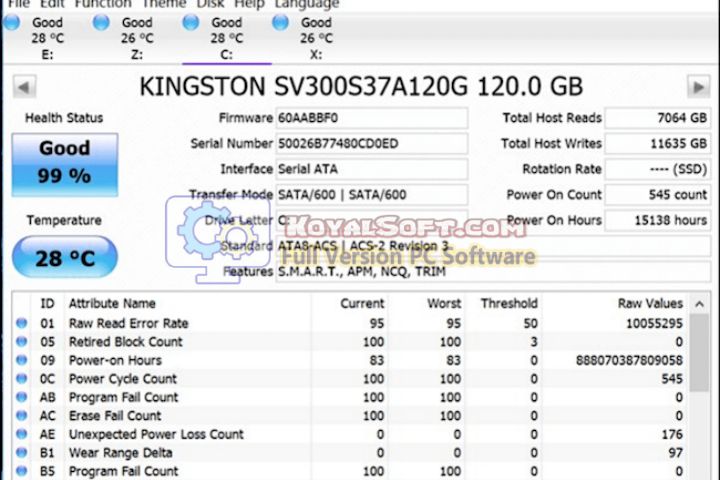Click the C: drive status orb
This screenshot has height=480, width=720.
coord(191,23)
